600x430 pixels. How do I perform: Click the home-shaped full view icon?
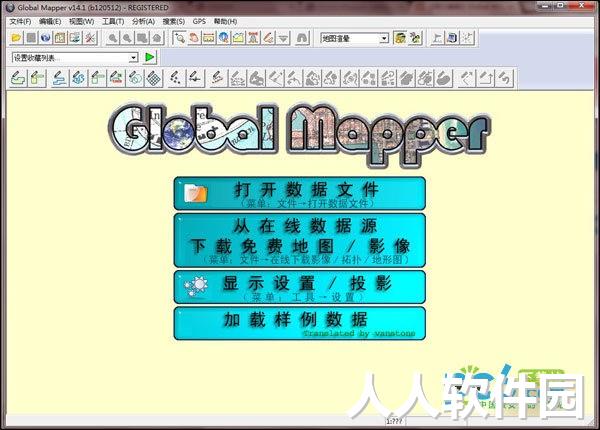coord(157,38)
